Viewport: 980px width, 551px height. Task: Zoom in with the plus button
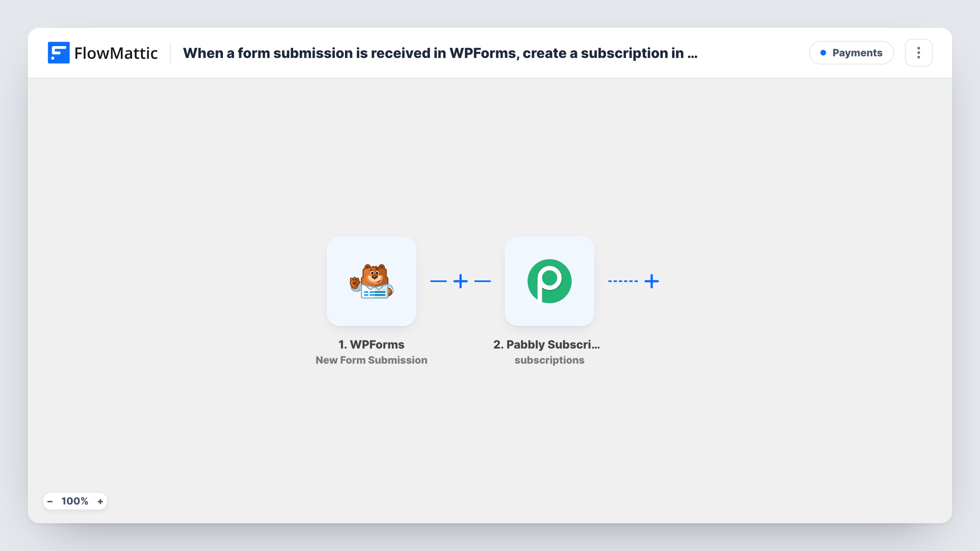click(100, 501)
